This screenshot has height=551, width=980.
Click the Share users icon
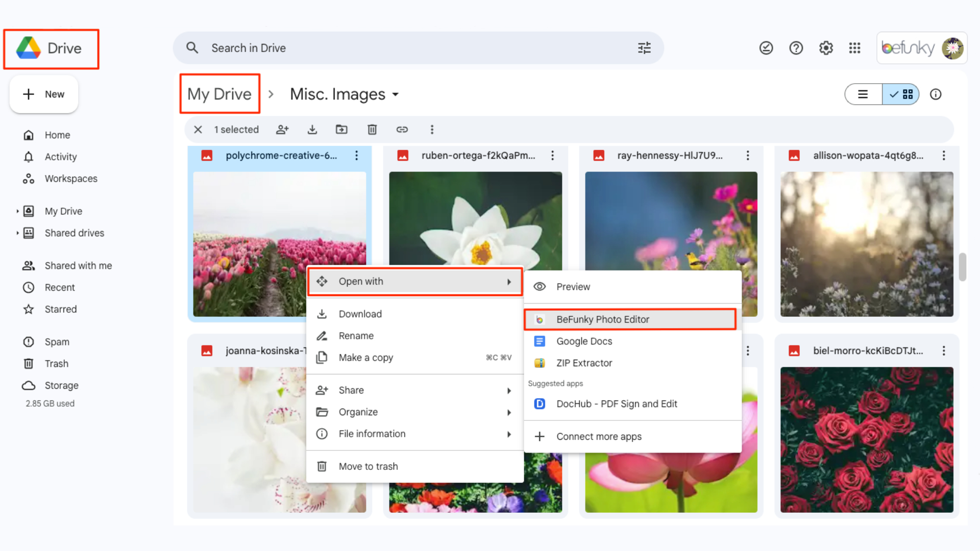coord(281,129)
